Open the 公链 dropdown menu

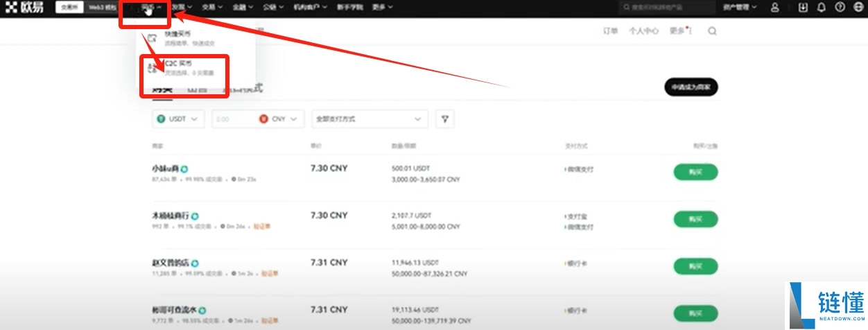273,8
